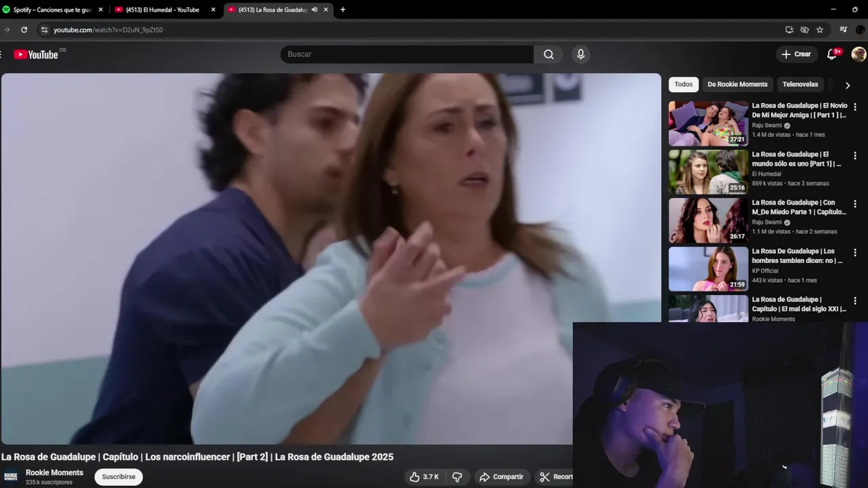
Task: Bookmark this tab with star icon
Action: pos(820,30)
